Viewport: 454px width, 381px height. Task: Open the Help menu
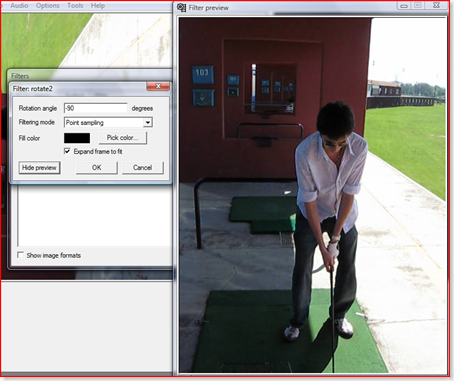click(x=98, y=6)
